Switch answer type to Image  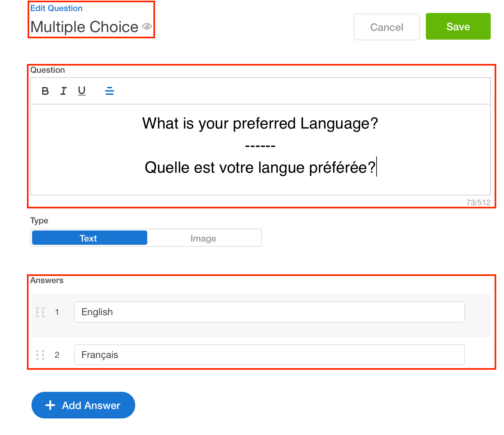pyautogui.click(x=203, y=238)
